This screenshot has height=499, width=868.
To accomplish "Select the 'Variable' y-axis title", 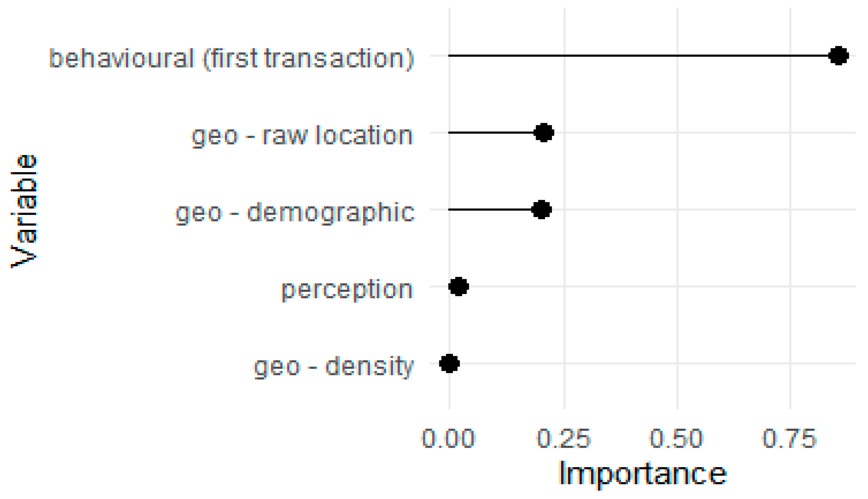I will [x=23, y=211].
